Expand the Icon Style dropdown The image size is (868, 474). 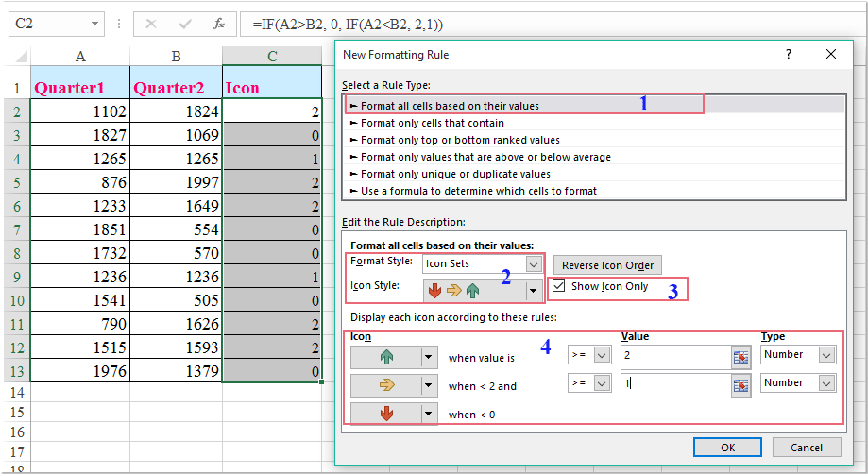tap(535, 291)
